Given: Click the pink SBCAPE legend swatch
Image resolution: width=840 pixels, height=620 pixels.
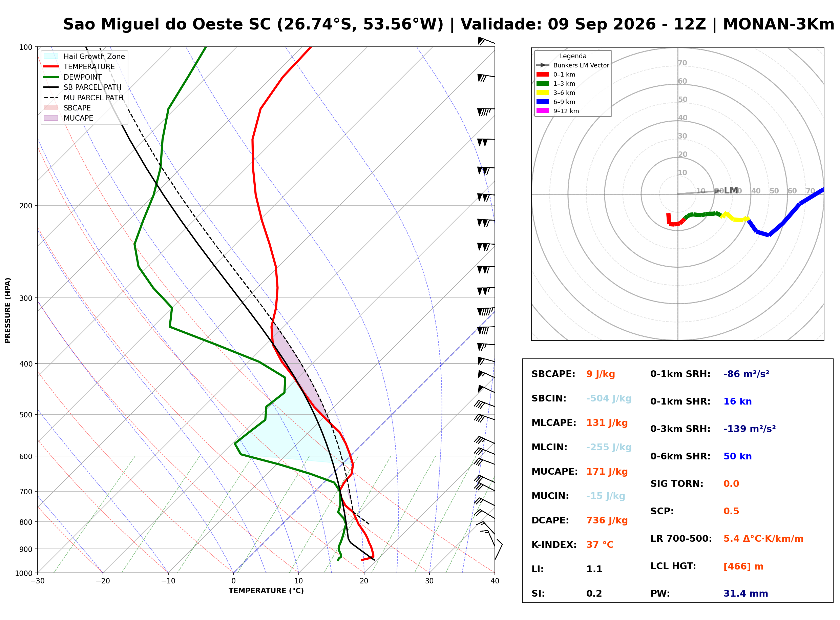Looking at the screenshot, I should point(51,108).
